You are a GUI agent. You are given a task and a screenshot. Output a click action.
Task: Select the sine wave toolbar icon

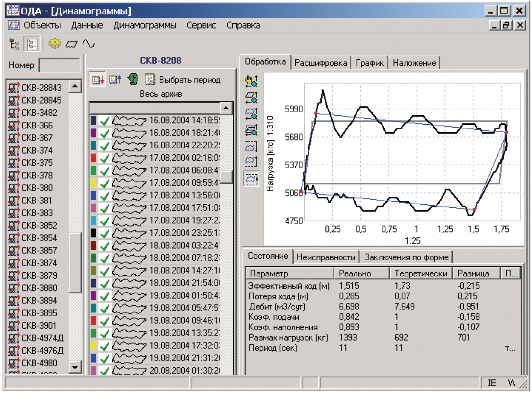click(x=89, y=44)
